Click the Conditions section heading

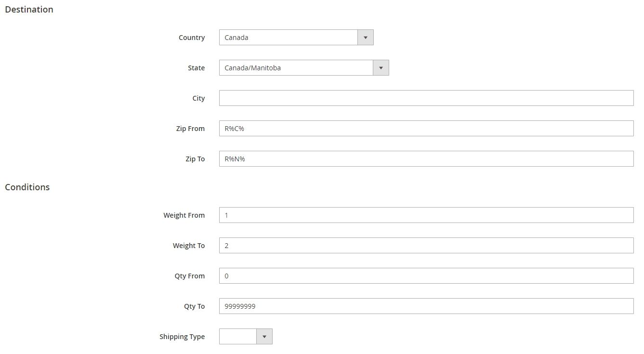click(x=27, y=187)
